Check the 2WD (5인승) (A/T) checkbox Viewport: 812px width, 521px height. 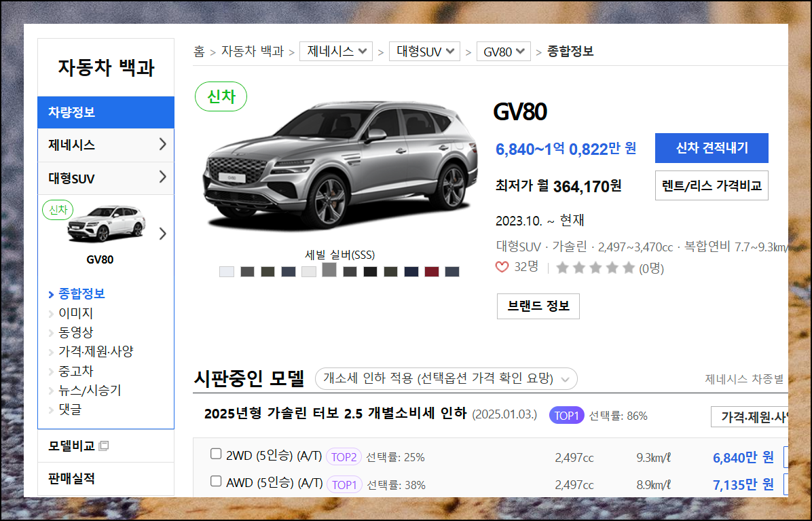[216, 454]
